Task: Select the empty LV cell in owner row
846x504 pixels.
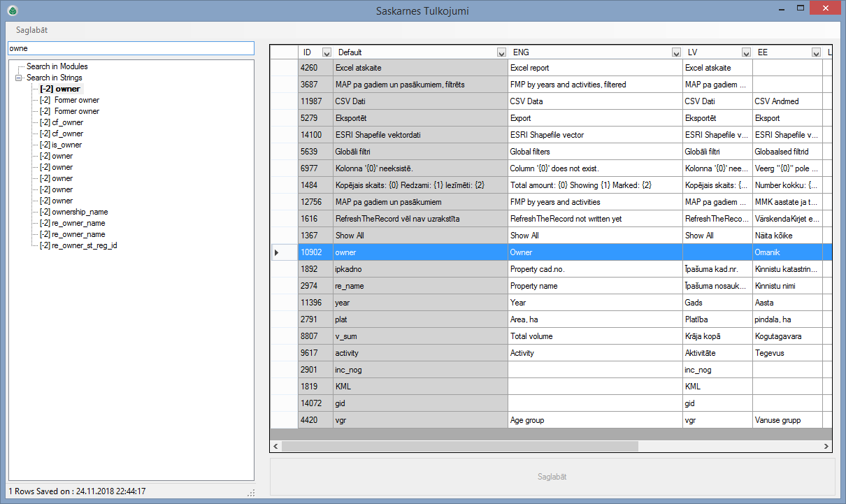Action: 717,252
